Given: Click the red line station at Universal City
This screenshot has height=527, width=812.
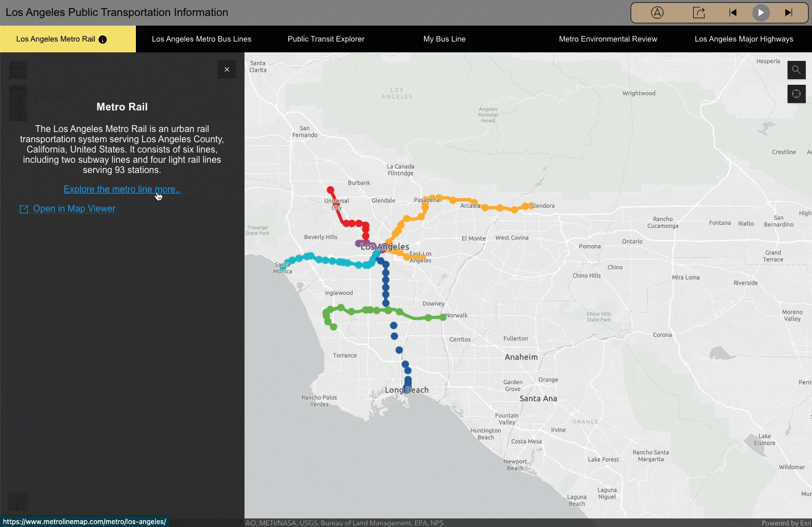Looking at the screenshot, I should [336, 204].
